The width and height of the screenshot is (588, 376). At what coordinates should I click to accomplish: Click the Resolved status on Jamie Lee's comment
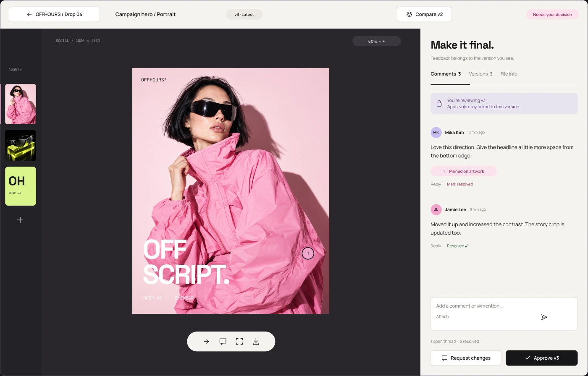[457, 246]
